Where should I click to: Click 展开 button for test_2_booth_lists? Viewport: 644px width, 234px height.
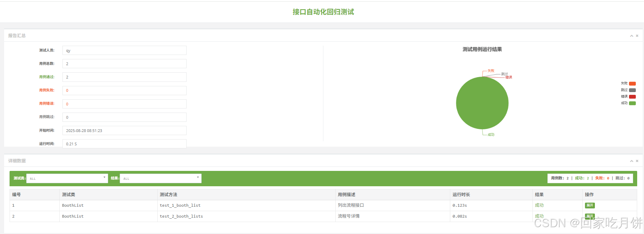(x=590, y=216)
